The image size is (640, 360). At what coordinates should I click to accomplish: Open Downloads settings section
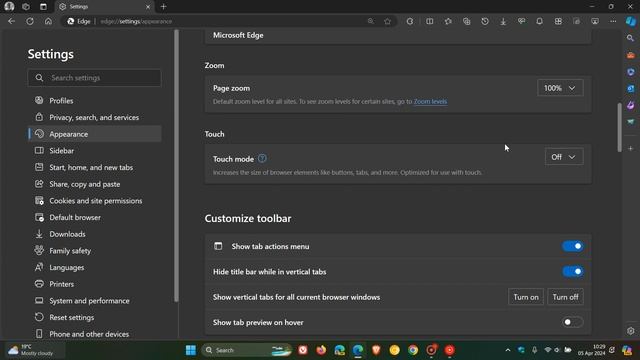click(x=95, y=234)
